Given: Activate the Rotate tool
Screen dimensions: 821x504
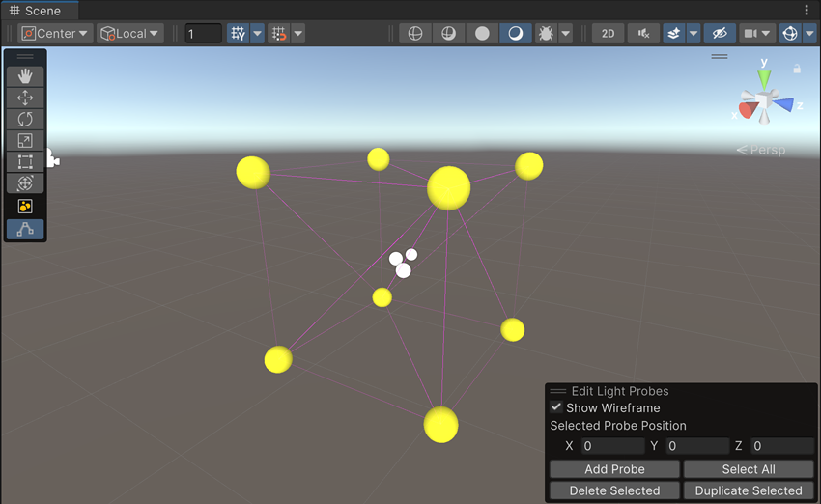Looking at the screenshot, I should coord(25,119).
